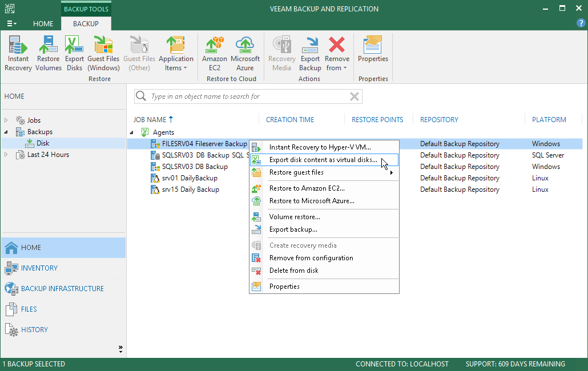Click the help question mark icon
588x371 pixels.
581,23
